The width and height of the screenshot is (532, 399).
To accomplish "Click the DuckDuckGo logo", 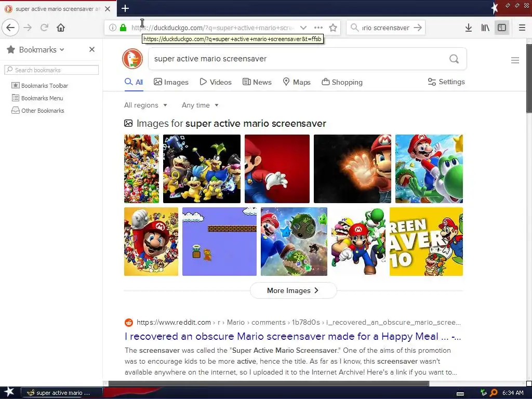I will pos(132,59).
